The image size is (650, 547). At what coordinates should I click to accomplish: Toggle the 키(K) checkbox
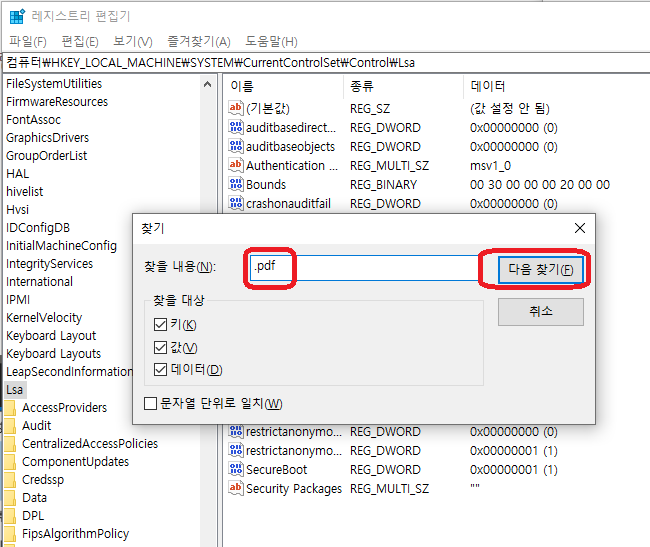pyautogui.click(x=160, y=324)
